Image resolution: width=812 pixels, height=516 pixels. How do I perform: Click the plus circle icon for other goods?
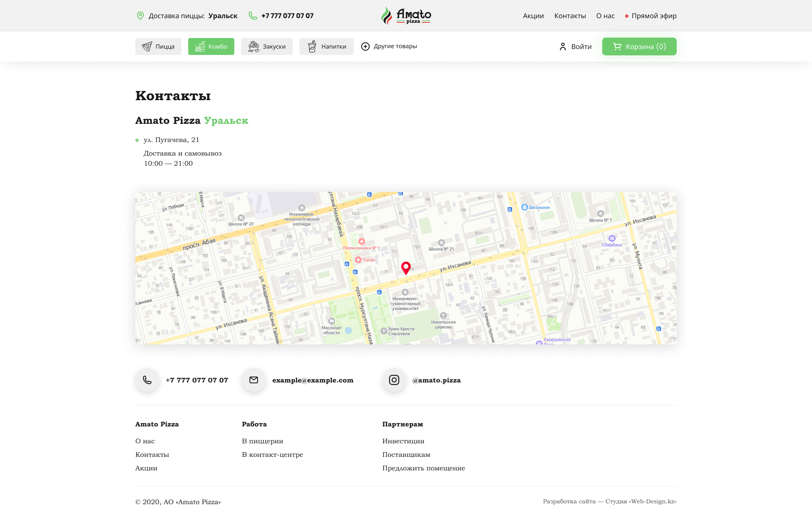[x=365, y=46]
